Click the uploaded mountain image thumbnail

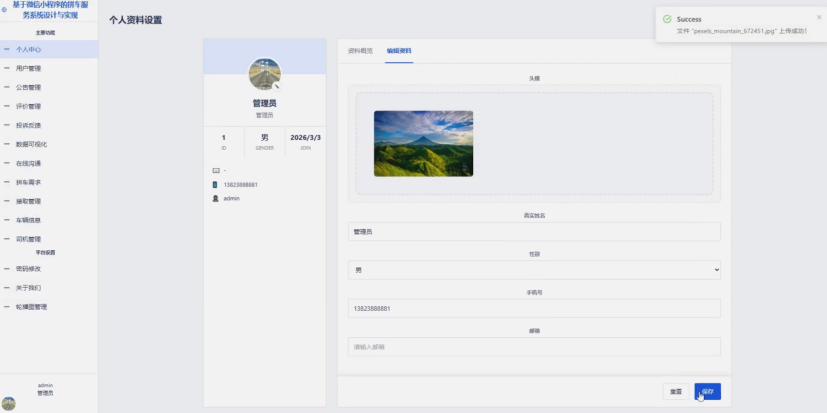click(x=423, y=143)
